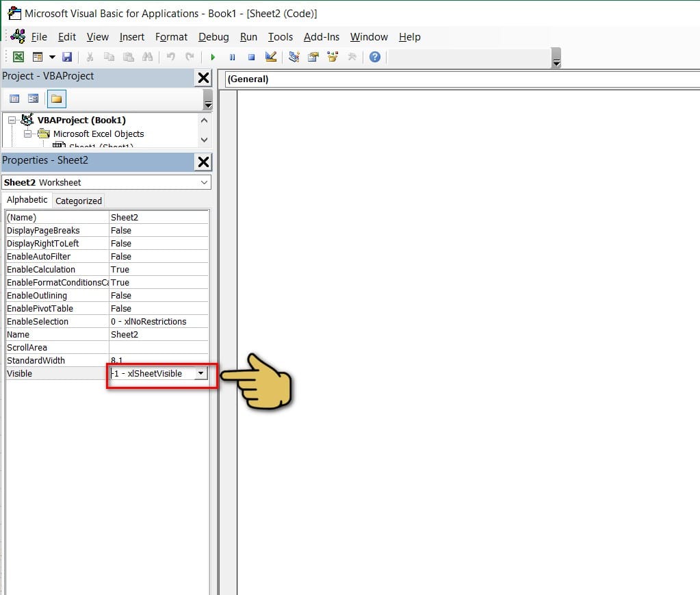
Task: Toggle Design Mode icon in toolbar
Action: (x=271, y=58)
